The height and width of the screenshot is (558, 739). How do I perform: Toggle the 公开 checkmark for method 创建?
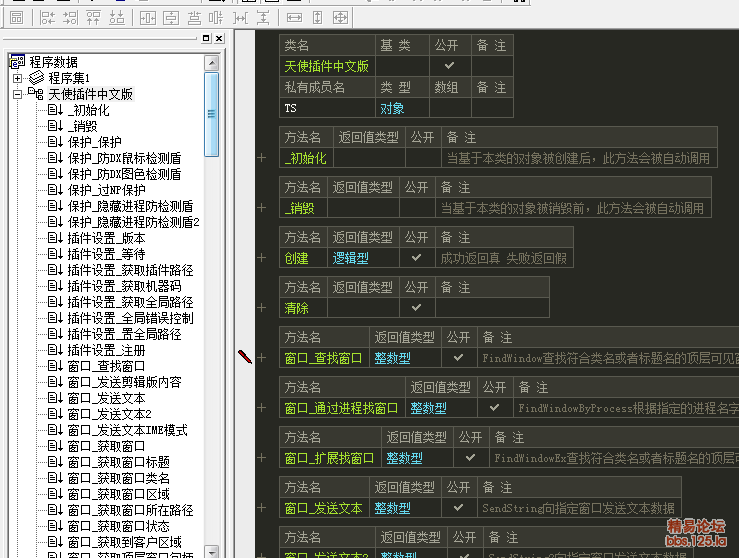(416, 258)
